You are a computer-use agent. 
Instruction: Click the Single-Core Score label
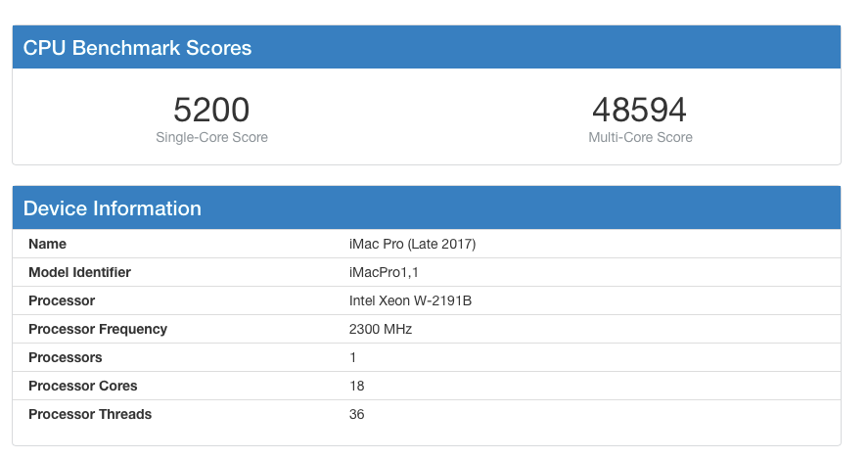pyautogui.click(x=211, y=137)
